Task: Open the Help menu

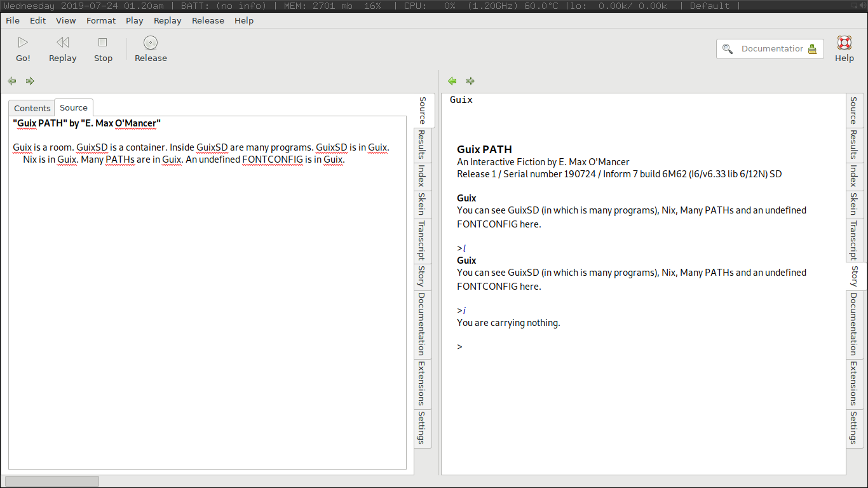Action: 244,20
